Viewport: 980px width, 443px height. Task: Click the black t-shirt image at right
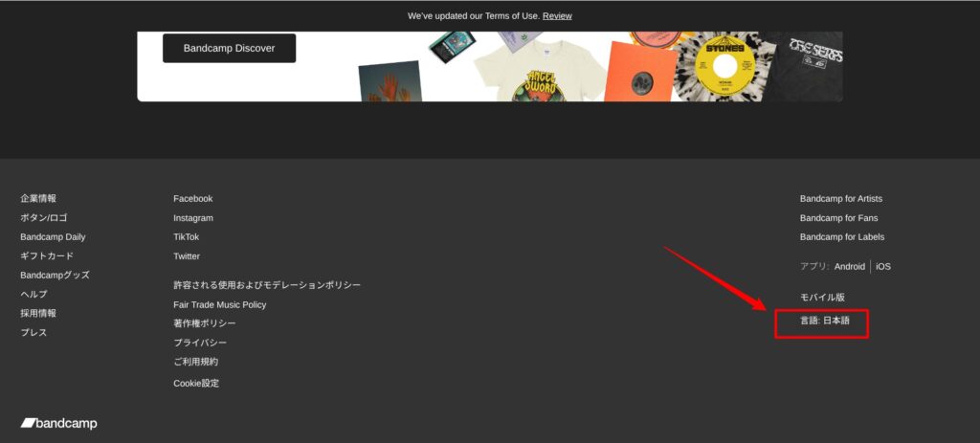806,66
